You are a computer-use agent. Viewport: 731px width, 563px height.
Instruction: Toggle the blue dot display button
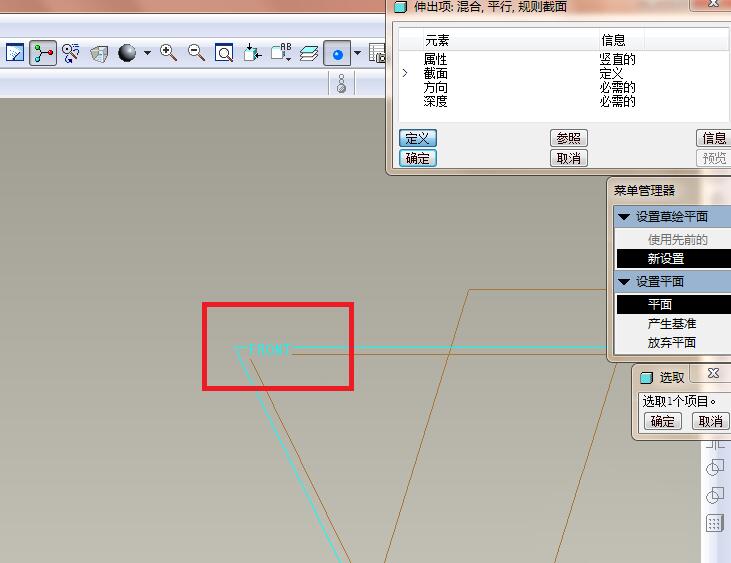click(338, 53)
